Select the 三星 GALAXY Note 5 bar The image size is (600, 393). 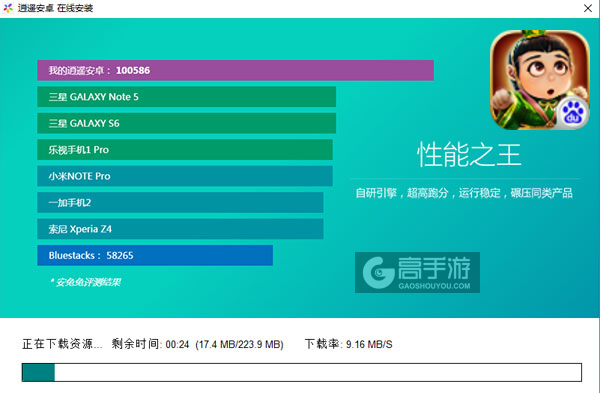pos(187,97)
